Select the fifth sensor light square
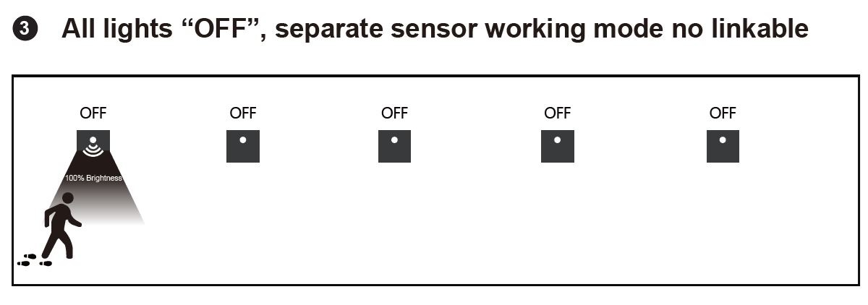 723,146
